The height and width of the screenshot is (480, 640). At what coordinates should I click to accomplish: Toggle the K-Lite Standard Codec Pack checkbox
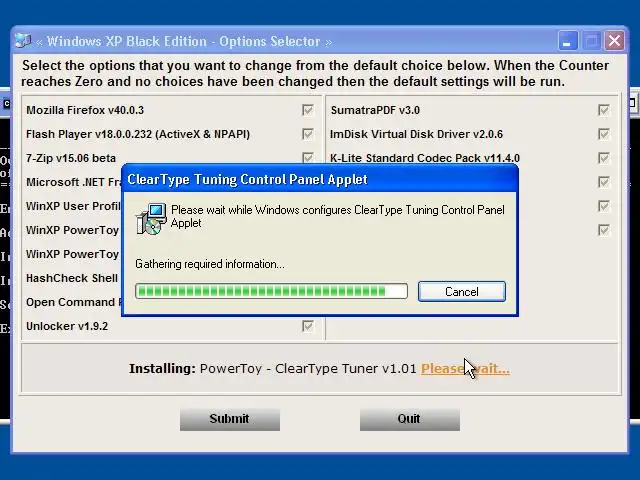point(604,158)
